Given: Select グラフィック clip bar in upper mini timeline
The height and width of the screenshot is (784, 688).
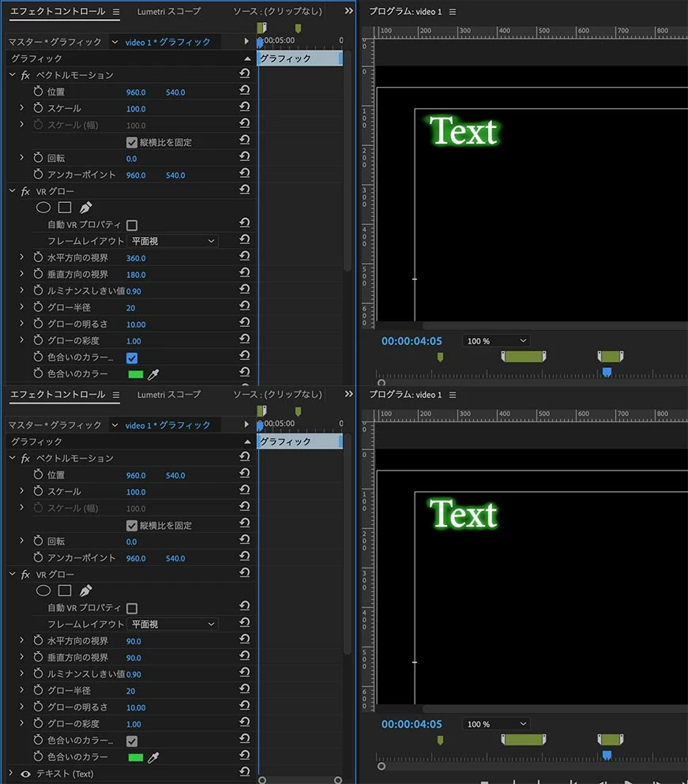Looking at the screenshot, I should coord(299,58).
